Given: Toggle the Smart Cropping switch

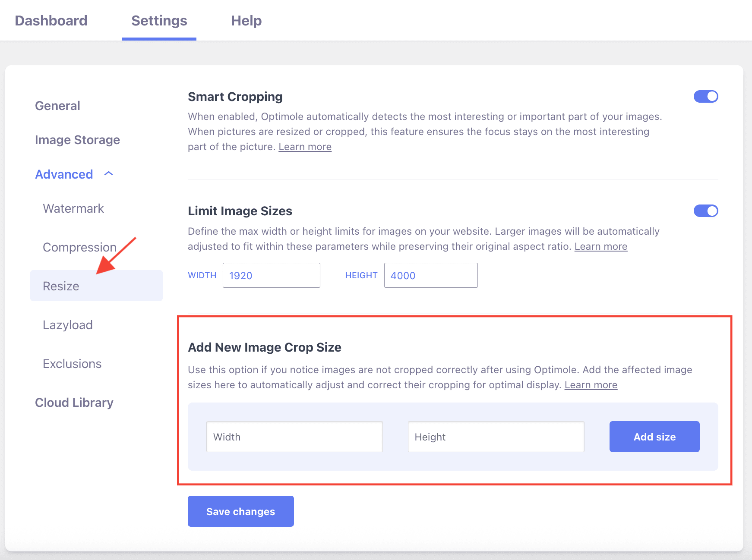Looking at the screenshot, I should [705, 97].
